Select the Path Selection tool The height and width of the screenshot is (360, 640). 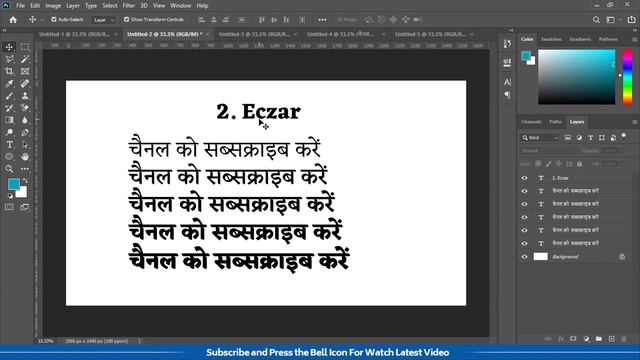25,144
